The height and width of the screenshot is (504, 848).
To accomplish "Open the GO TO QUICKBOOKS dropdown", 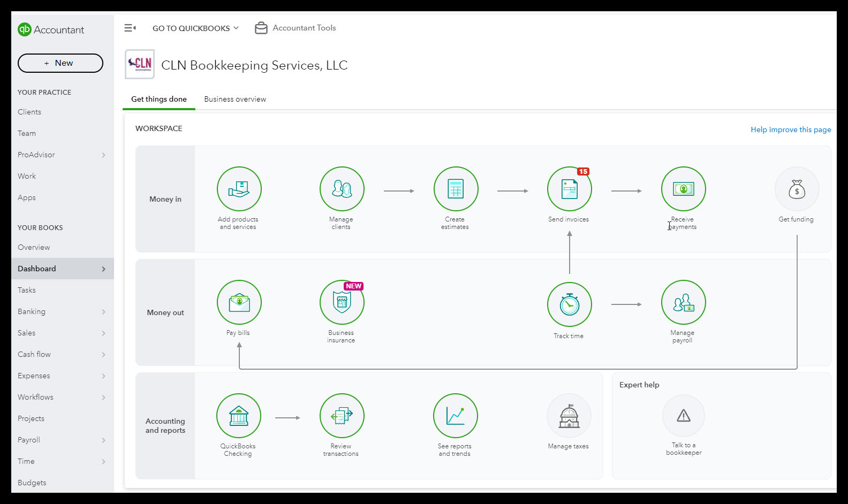I will tap(195, 28).
